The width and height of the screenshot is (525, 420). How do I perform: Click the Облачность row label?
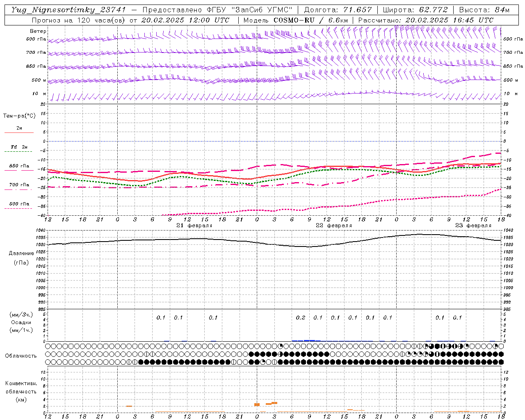coord(21,356)
